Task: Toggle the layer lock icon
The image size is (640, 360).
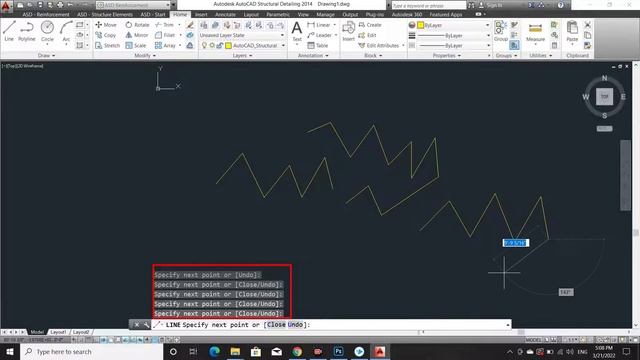Action: pos(220,45)
